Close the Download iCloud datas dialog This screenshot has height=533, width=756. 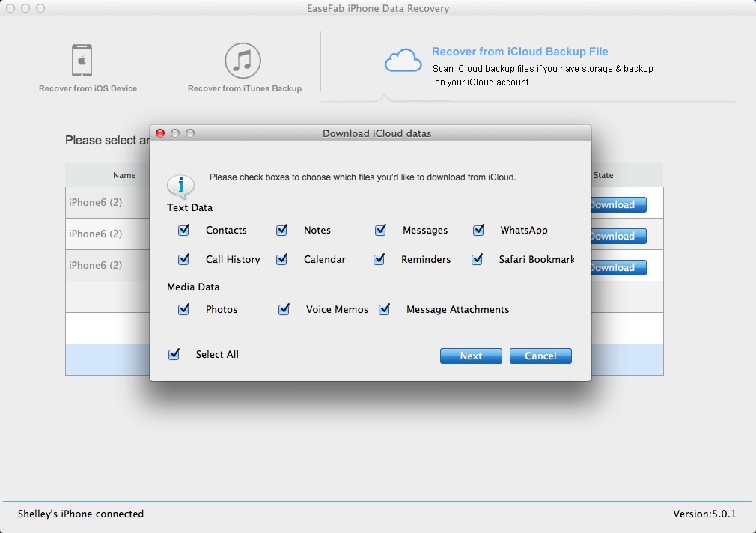(x=160, y=133)
